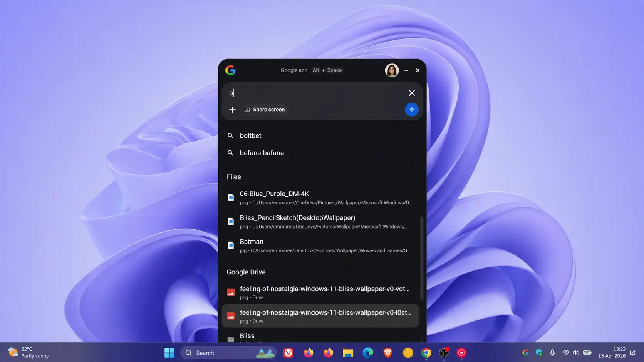Select the 'boltbet' search suggestion

click(x=250, y=136)
